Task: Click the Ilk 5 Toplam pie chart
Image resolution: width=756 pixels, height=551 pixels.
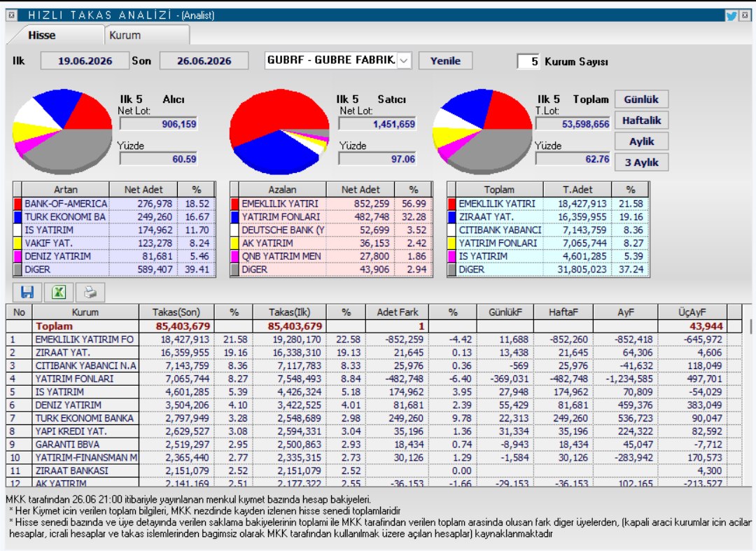Action: [x=482, y=131]
